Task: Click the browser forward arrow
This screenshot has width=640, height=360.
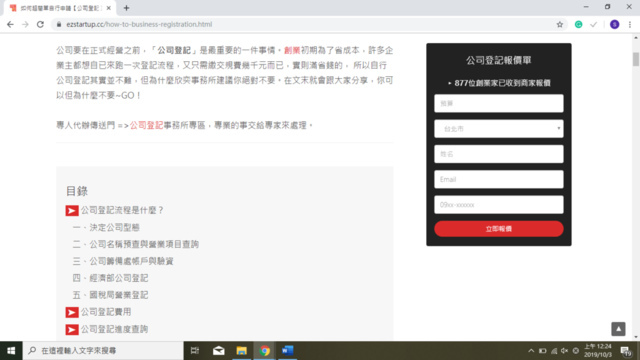Action: click(x=25, y=24)
